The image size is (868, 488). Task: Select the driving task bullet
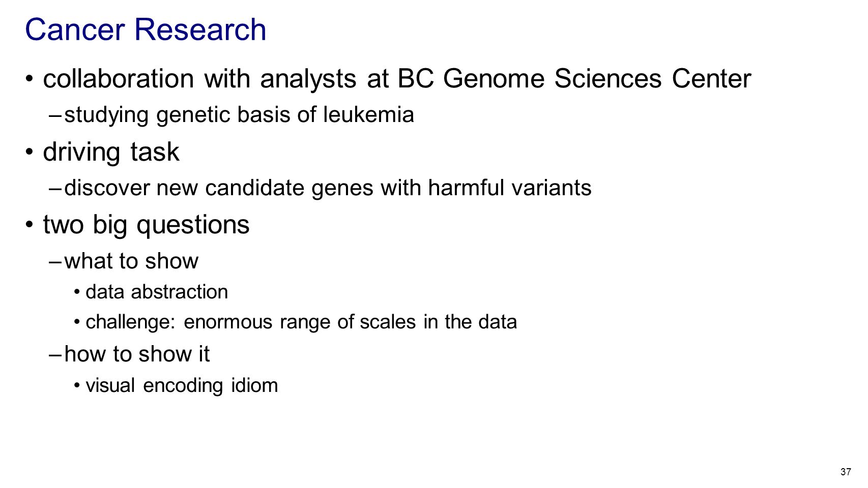111,152
